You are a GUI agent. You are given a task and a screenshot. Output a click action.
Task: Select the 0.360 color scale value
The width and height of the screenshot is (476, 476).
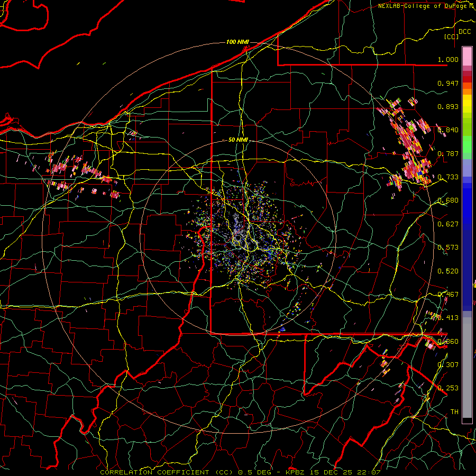click(448, 341)
